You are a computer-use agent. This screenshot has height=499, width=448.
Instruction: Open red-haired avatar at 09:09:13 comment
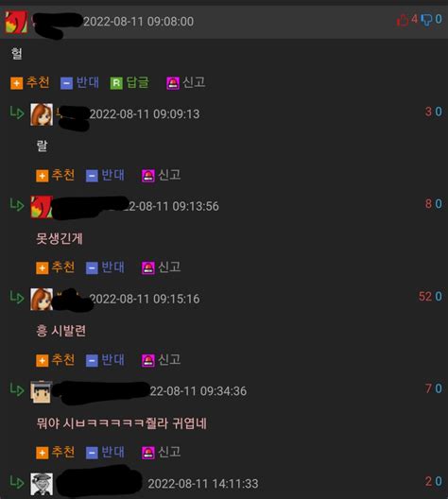point(42,114)
